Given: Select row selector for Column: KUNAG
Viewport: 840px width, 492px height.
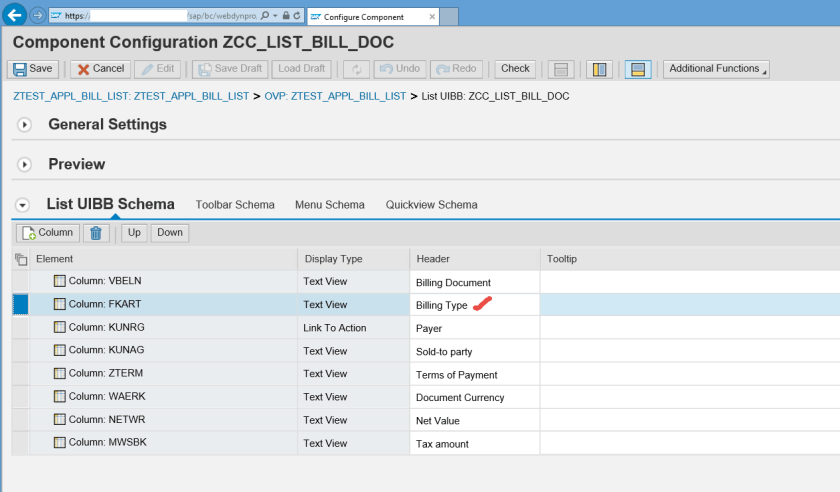Looking at the screenshot, I should [x=20, y=351].
